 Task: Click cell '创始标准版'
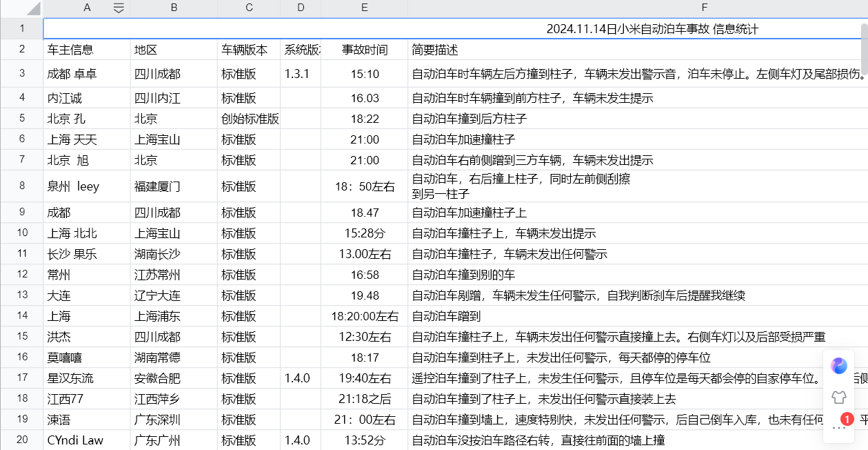tap(250, 119)
